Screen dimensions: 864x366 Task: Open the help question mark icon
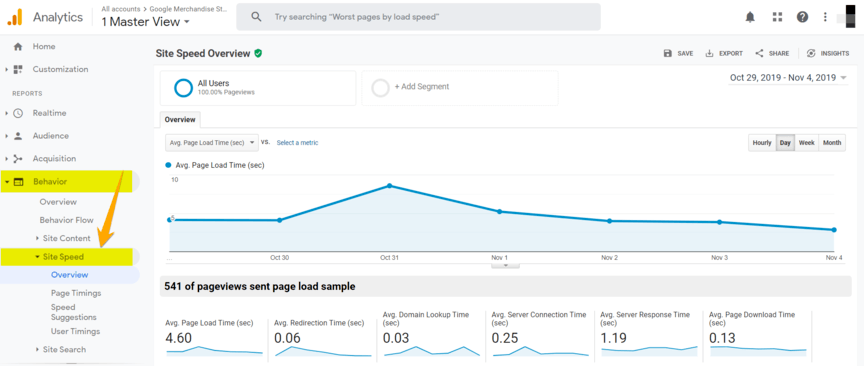802,17
